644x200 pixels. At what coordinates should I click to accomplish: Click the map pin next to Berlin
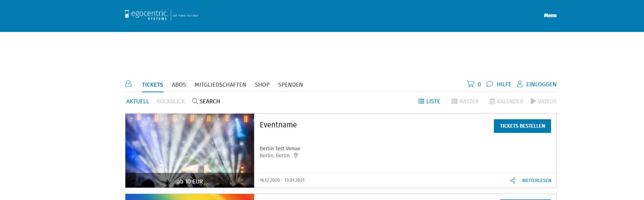pos(296,156)
